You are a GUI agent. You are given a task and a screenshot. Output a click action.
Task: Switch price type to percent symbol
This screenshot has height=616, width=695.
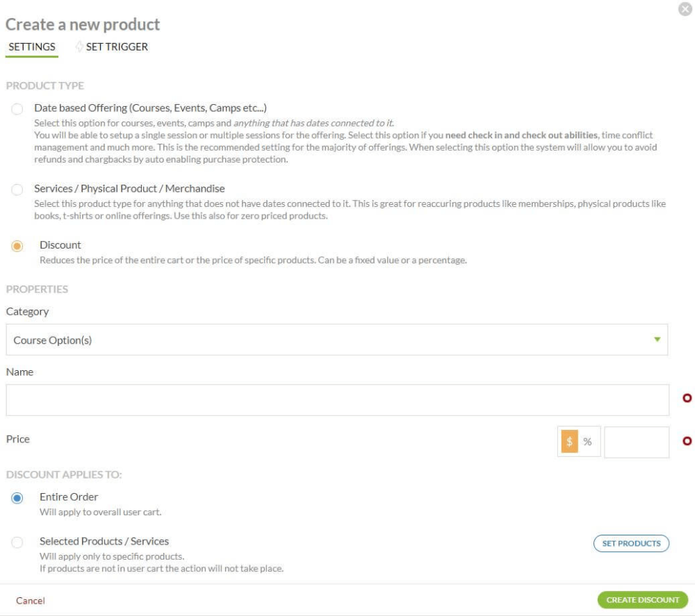588,442
